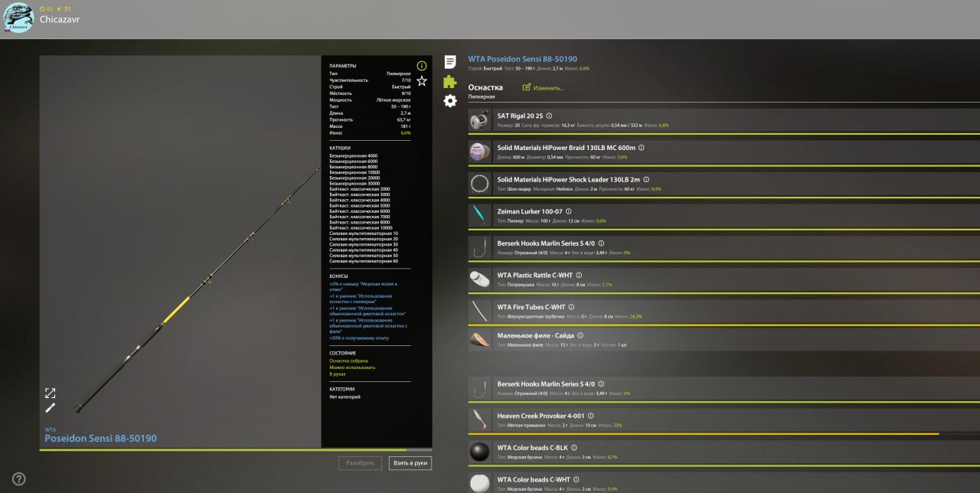Select the black Color beads C-BLK thumbnail

pyautogui.click(x=480, y=452)
